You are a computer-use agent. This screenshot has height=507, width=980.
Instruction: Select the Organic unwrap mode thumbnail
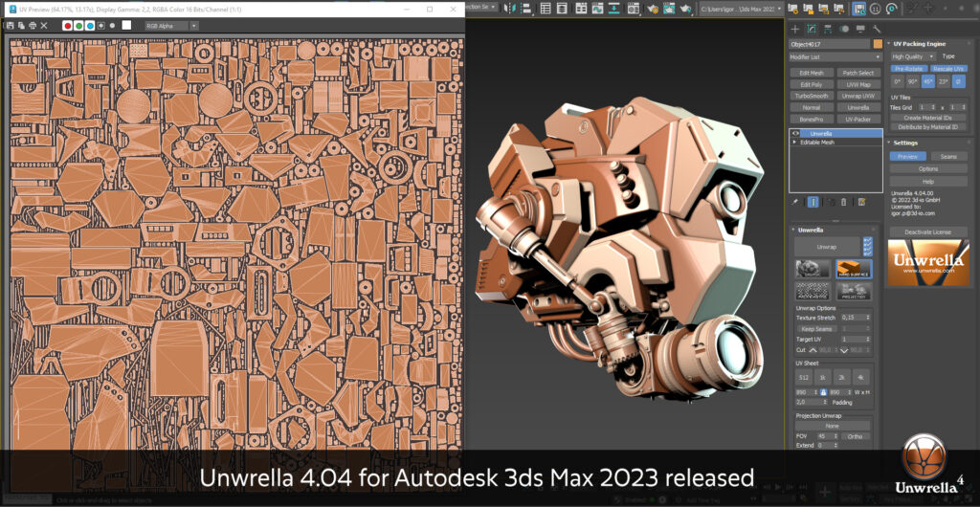click(813, 269)
